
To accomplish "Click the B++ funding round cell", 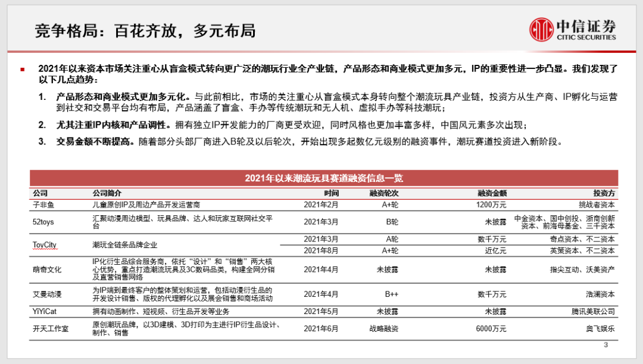I will [x=392, y=294].
